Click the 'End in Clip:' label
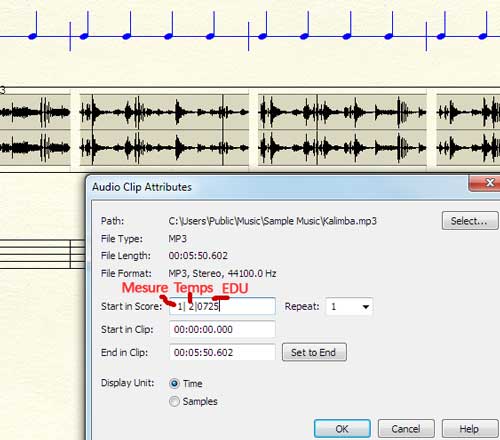This screenshot has height=440, width=500. click(124, 352)
